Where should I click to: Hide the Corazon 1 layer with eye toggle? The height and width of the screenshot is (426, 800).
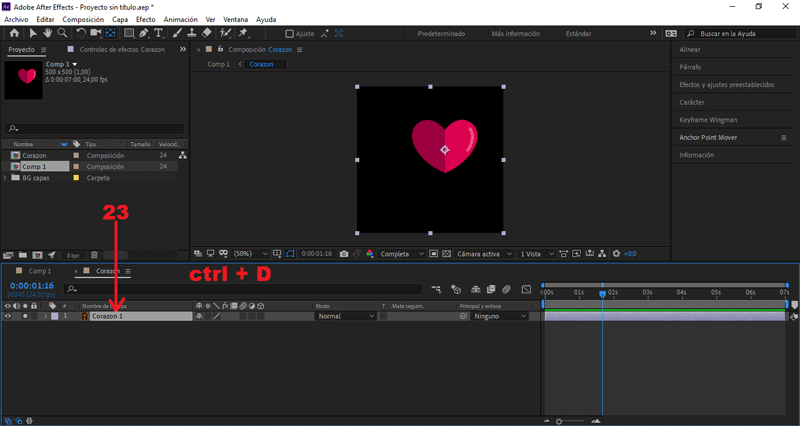pyautogui.click(x=8, y=316)
